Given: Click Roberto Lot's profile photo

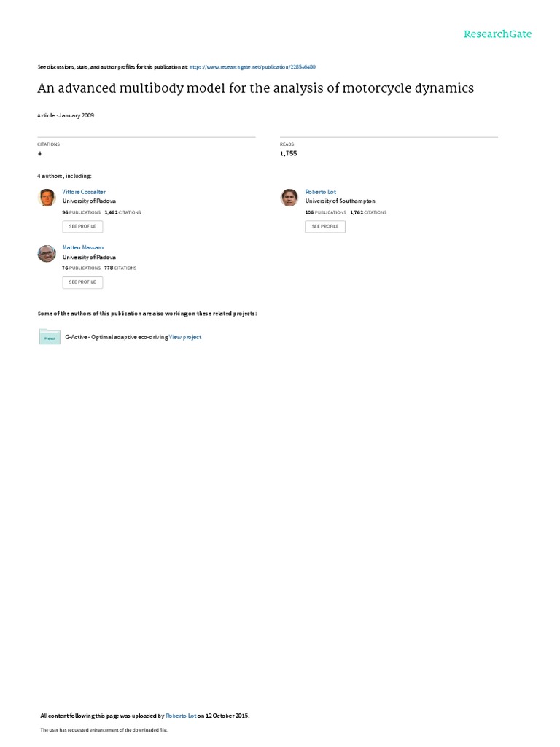Looking at the screenshot, I should pos(289,197).
